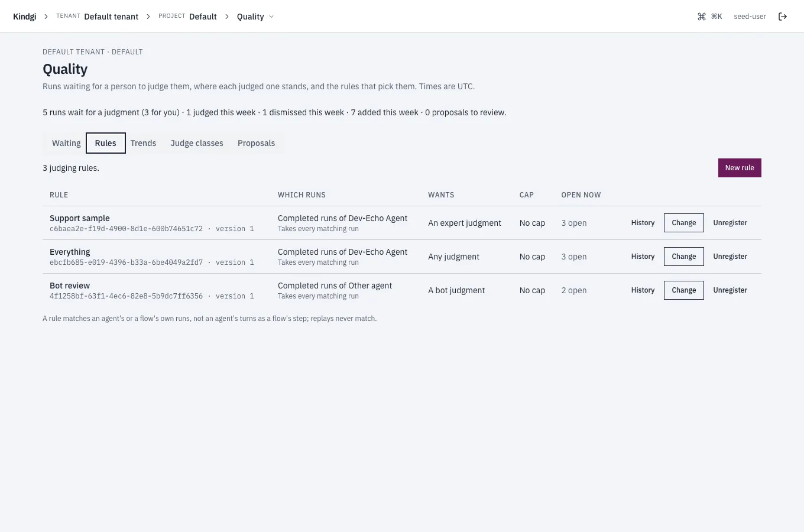Select the ebcfb685 rule ID text
Screen dimensions: 804x532
click(x=126, y=262)
